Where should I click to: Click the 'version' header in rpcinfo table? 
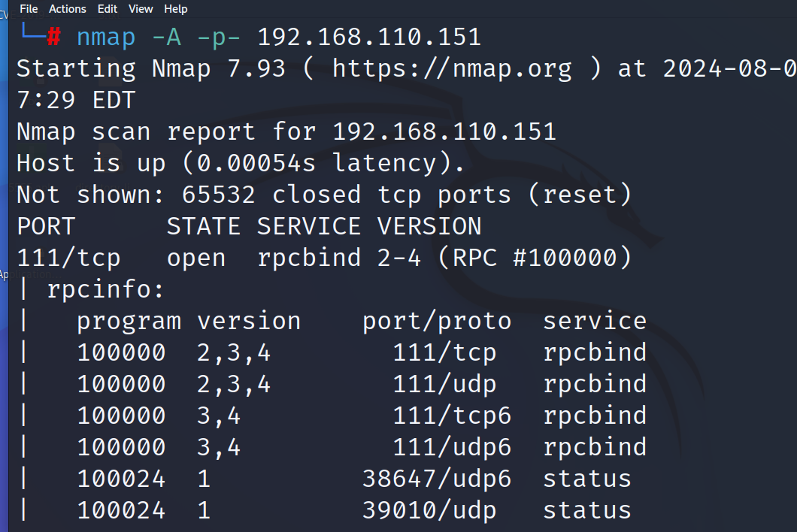[x=249, y=321]
